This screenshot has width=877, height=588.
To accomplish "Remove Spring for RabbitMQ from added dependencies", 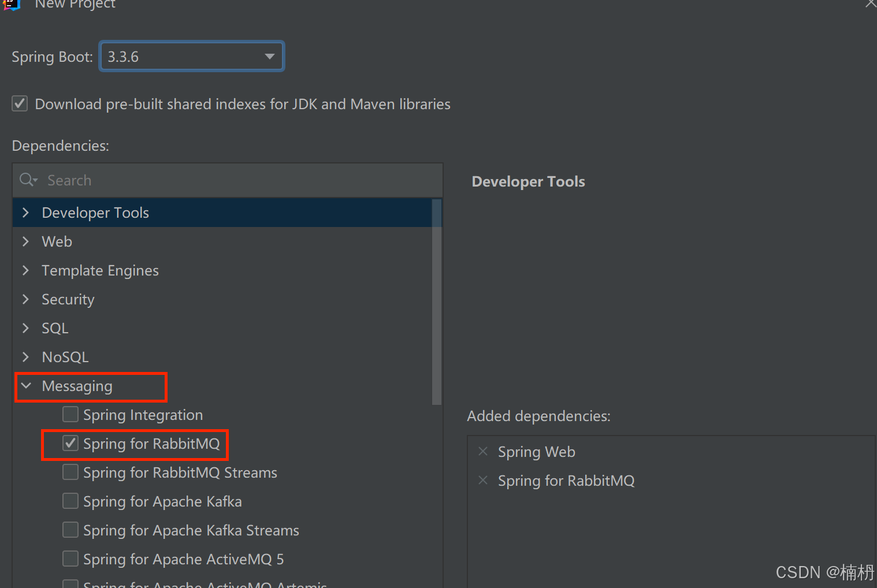I will click(483, 480).
